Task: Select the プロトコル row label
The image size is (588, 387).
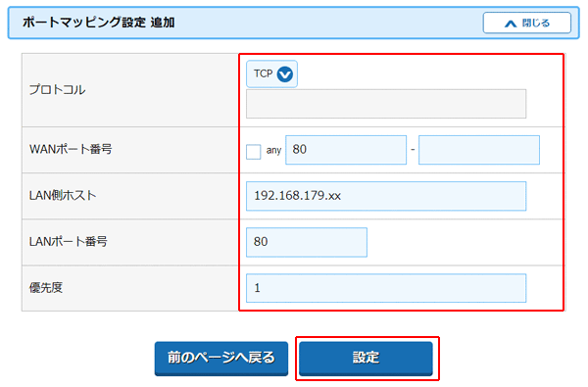Action: (58, 90)
